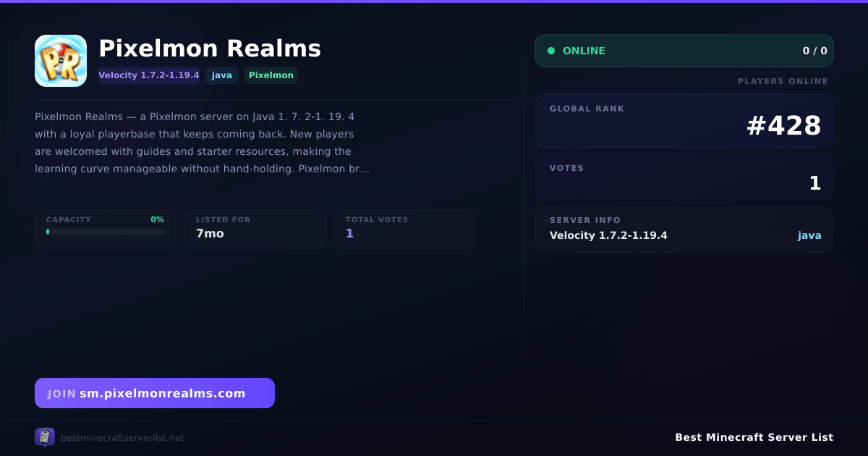The width and height of the screenshot is (868, 456).
Task: Click the LISTED FOR label
Action: [x=223, y=219]
